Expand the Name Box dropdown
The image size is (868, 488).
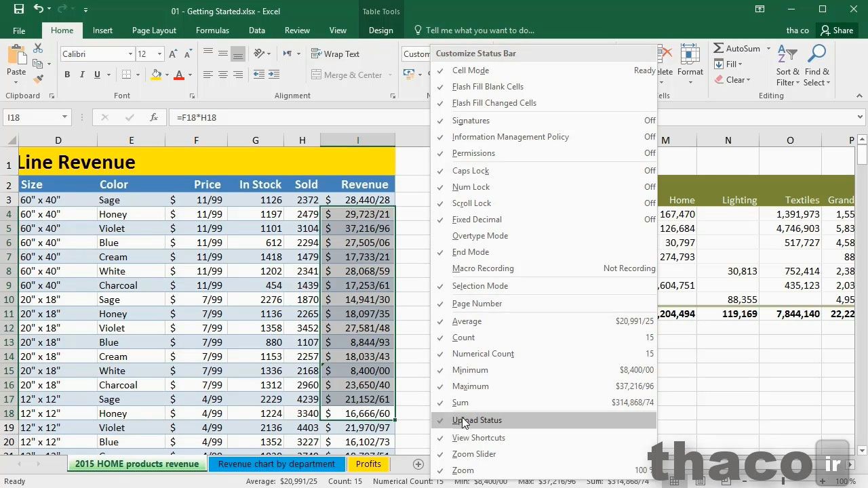click(64, 117)
